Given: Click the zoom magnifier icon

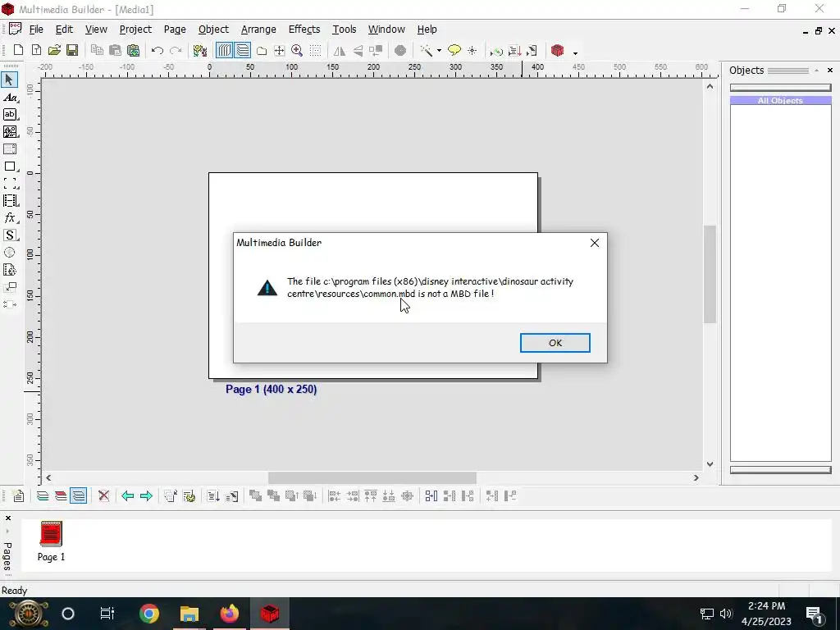Looking at the screenshot, I should click(297, 50).
